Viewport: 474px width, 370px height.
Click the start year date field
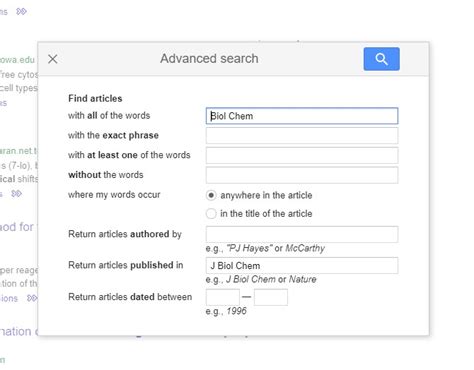tap(223, 297)
